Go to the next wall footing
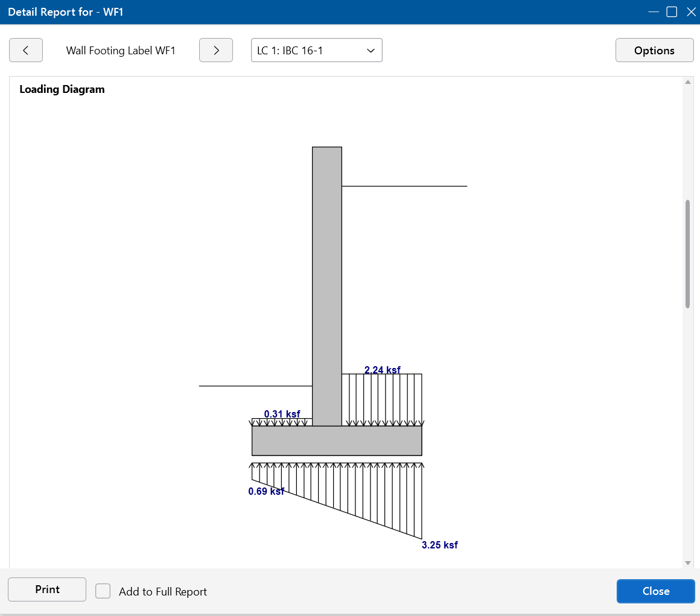This screenshot has width=700, height=616. point(216,51)
